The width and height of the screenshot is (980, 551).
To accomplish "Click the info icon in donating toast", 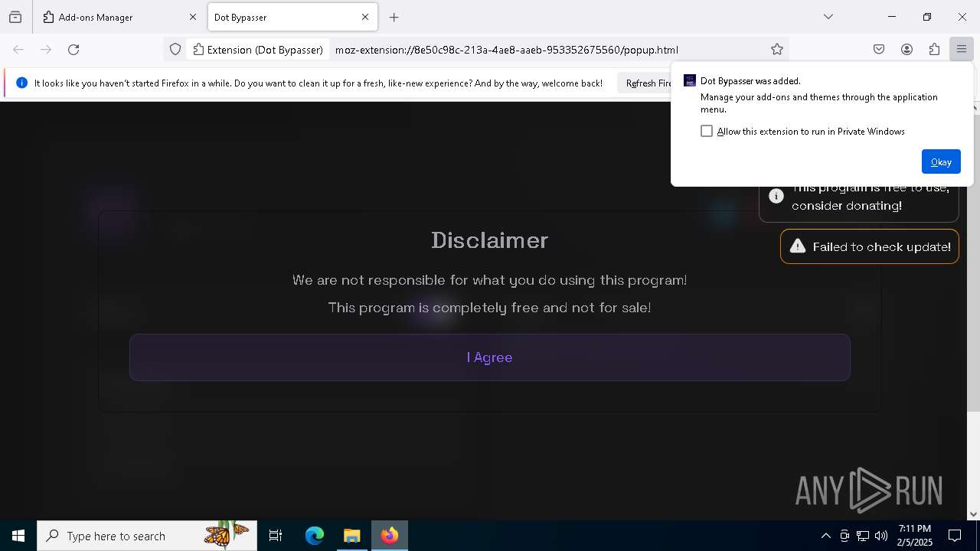I will coord(776,196).
